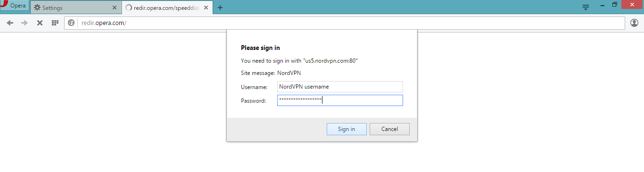Restore down the Opera window
644x172 pixels.
pos(615,5)
